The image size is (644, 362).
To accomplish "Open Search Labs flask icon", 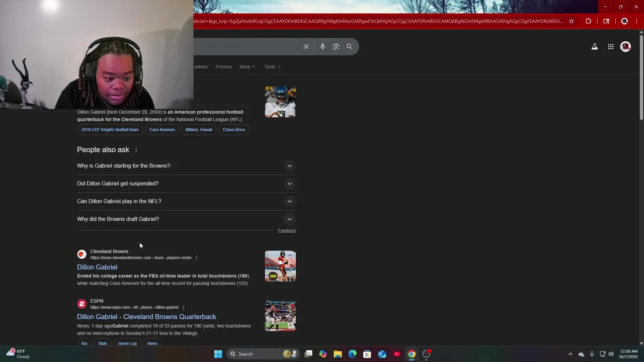I will (594, 47).
